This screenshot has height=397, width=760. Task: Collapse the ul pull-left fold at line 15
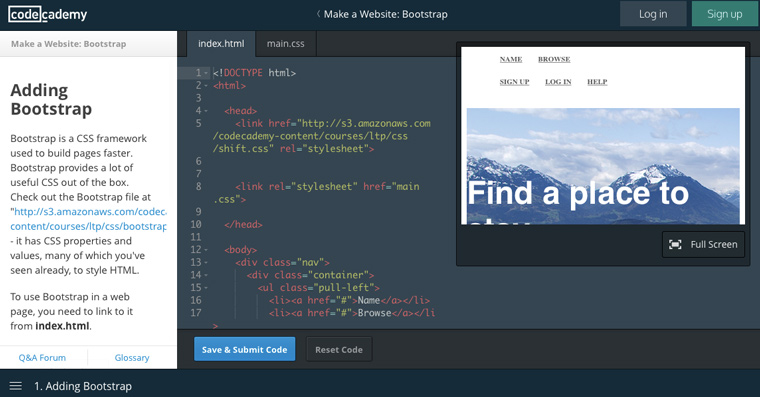click(206, 287)
